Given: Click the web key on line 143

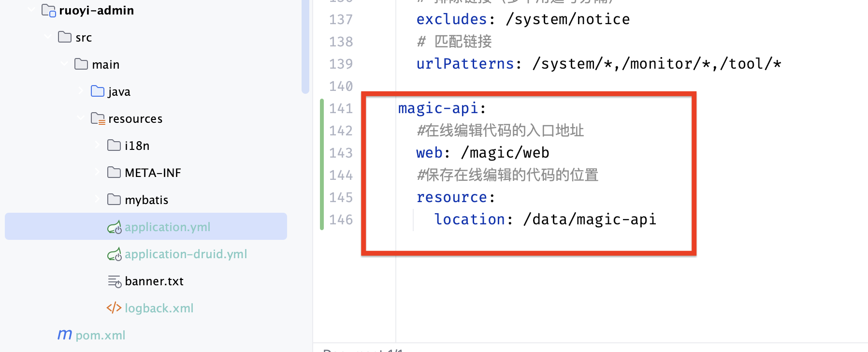Looking at the screenshot, I should [x=430, y=153].
